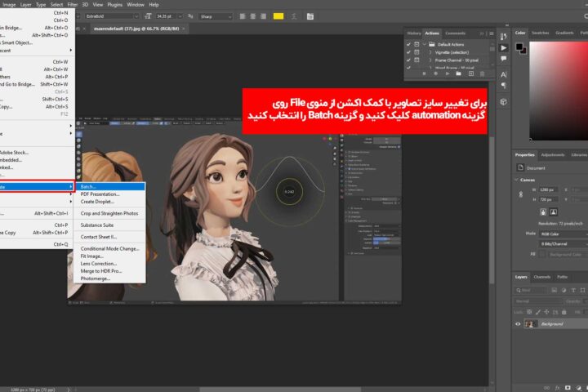Center-align the text in the options bar
The height and width of the screenshot is (392, 588).
(252, 16)
